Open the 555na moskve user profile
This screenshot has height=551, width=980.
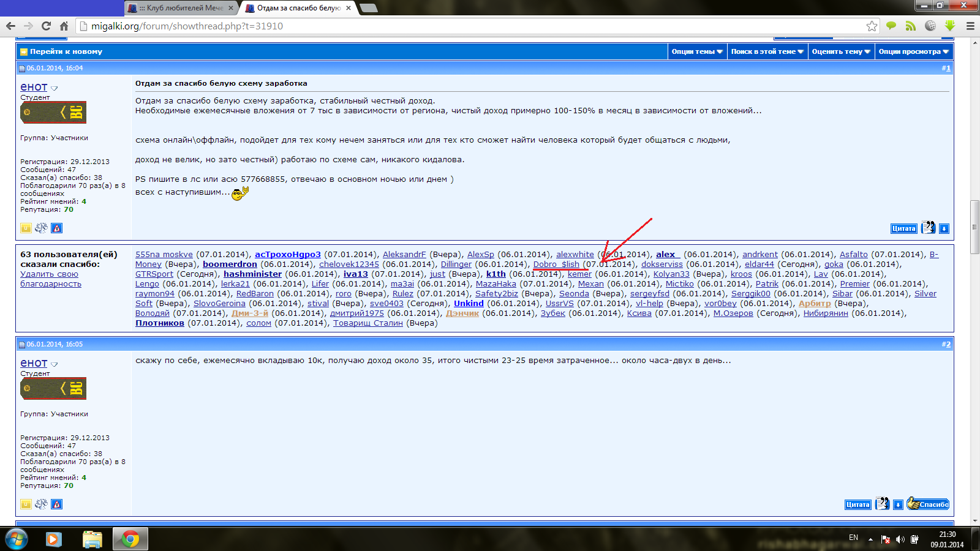point(164,255)
